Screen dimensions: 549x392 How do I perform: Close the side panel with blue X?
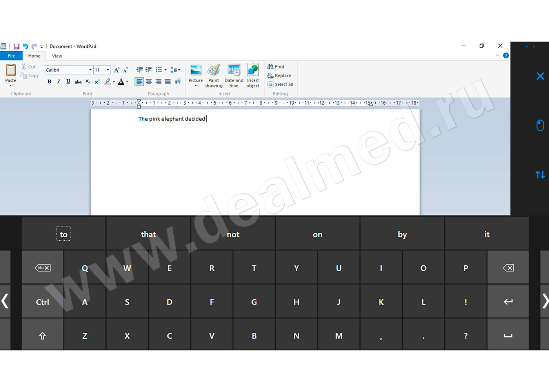[x=540, y=76]
